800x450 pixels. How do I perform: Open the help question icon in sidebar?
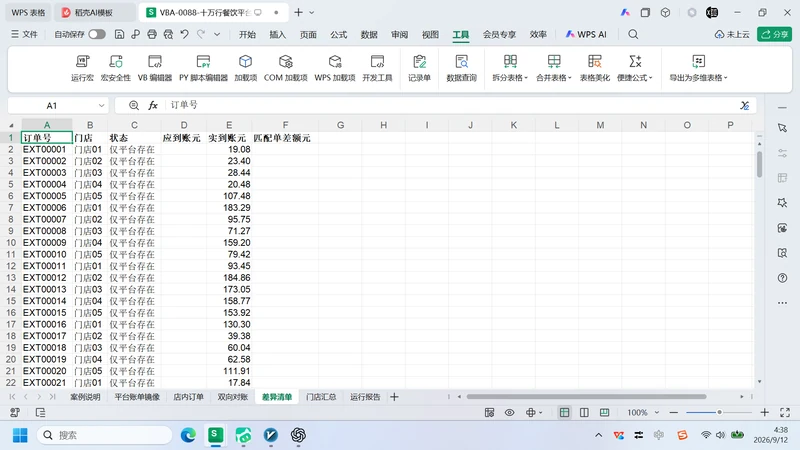(x=782, y=278)
